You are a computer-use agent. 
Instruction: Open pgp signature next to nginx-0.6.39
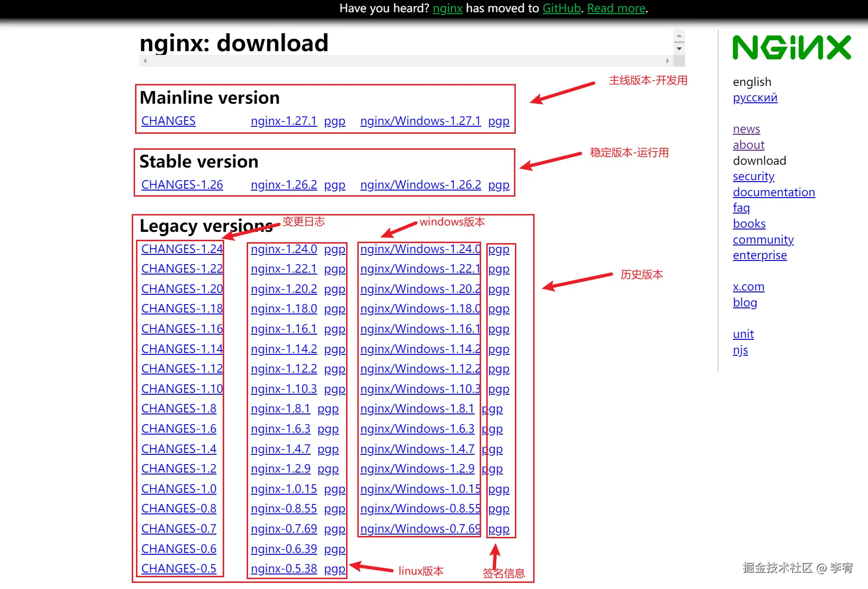(x=335, y=550)
